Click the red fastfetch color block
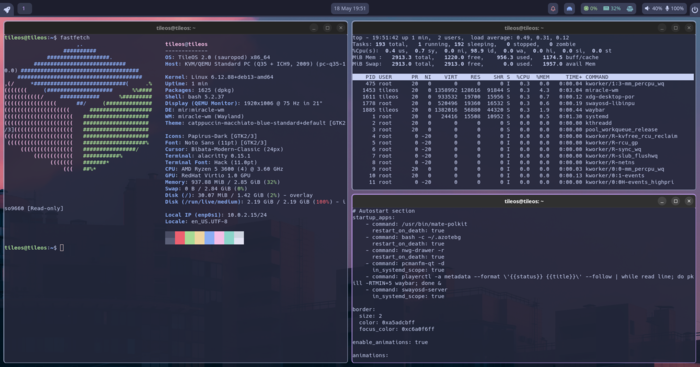Screen dimensions: 700x367 click(180, 238)
